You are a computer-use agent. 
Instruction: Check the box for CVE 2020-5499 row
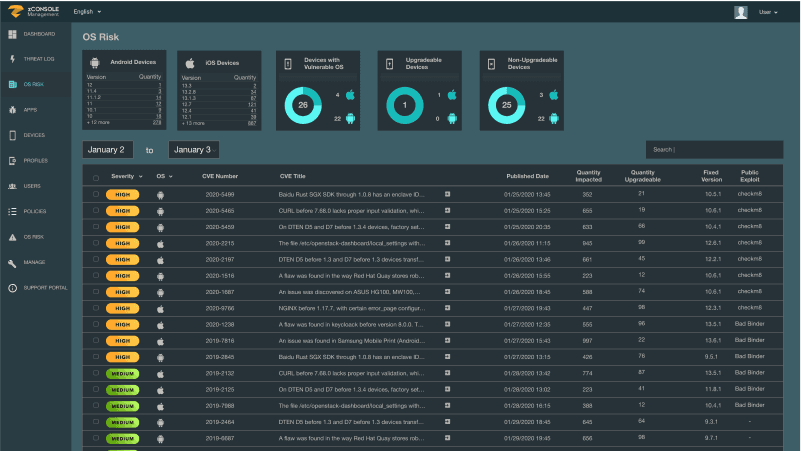(96, 194)
